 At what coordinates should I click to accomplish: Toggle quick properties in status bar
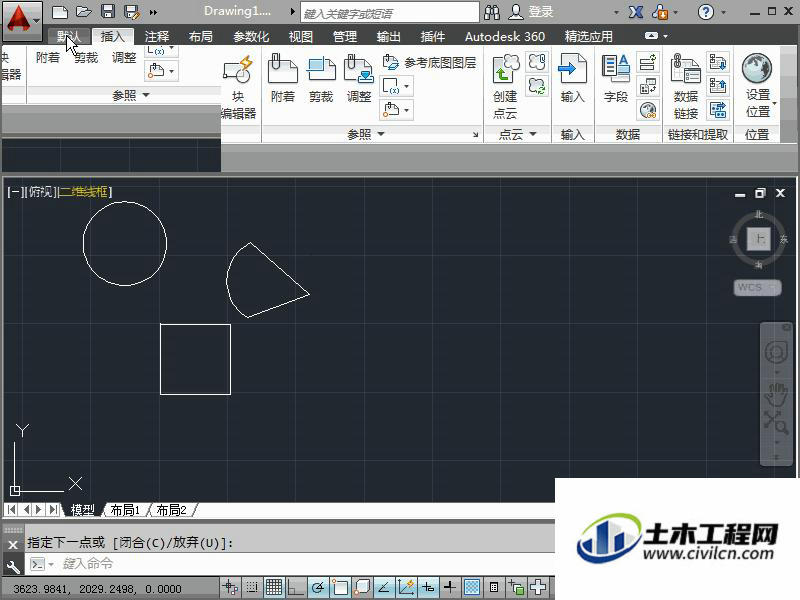494,587
